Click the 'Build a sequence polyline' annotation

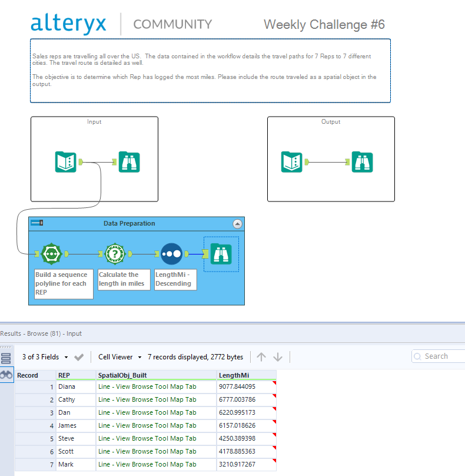(64, 284)
